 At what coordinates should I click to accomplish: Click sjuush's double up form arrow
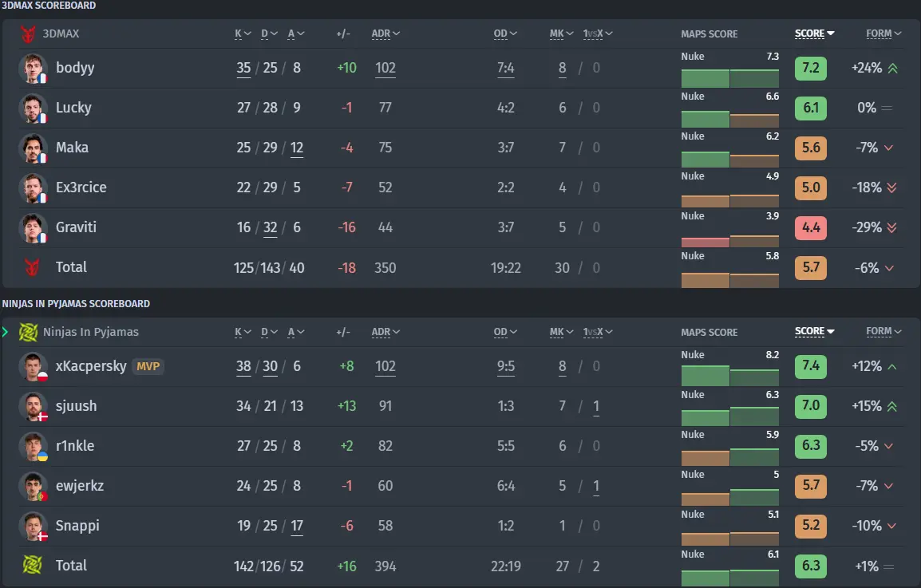coord(891,406)
